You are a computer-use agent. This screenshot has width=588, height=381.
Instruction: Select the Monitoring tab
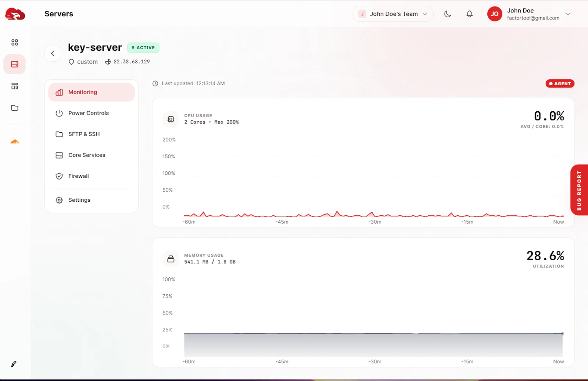point(92,92)
